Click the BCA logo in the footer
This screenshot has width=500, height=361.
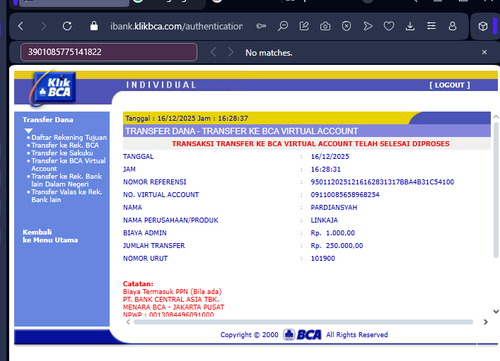coord(302,334)
